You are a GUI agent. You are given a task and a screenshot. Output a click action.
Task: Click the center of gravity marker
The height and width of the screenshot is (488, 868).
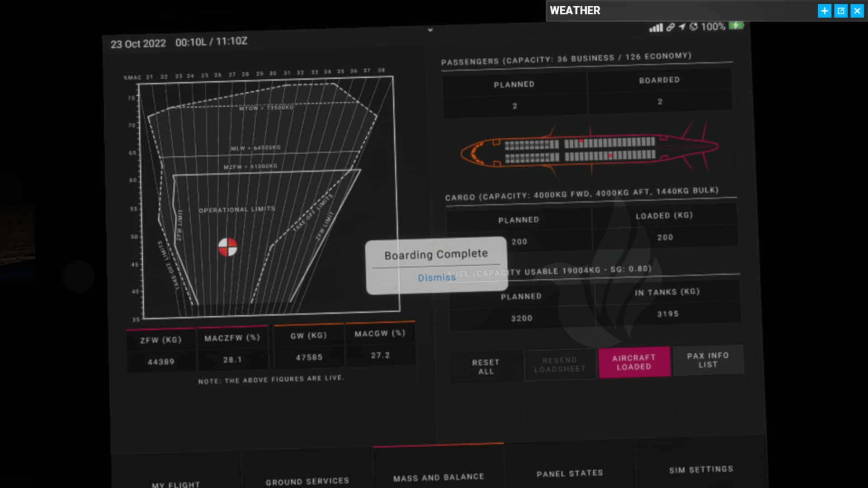point(227,247)
